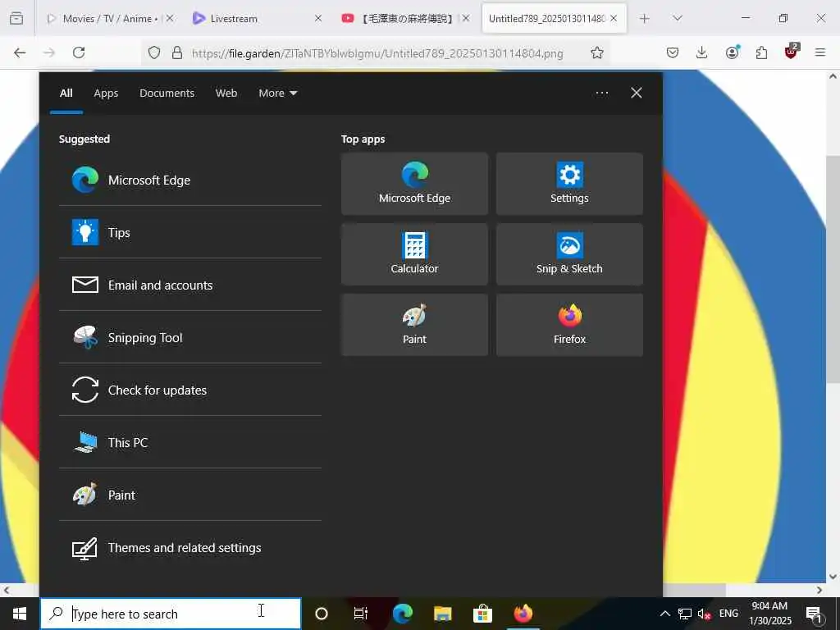This screenshot has width=840, height=630.
Task: Open uBlock Origin extension popup
Action: coord(791,52)
